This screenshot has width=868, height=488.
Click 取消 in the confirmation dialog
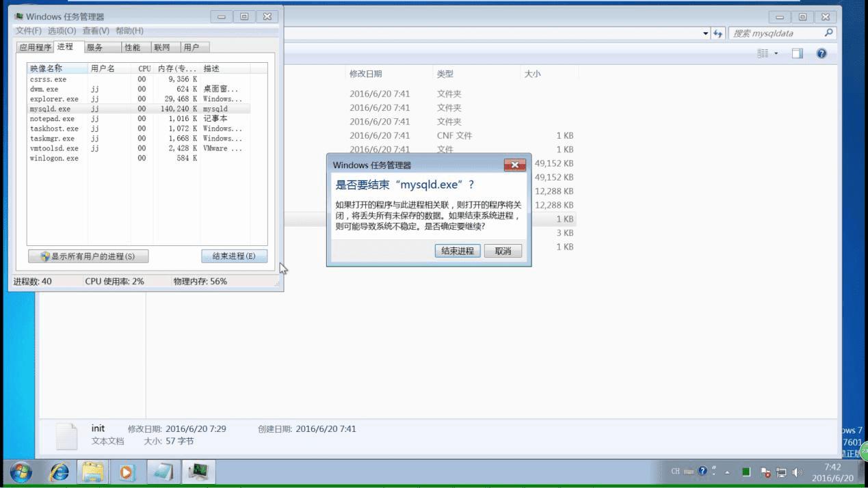(503, 251)
